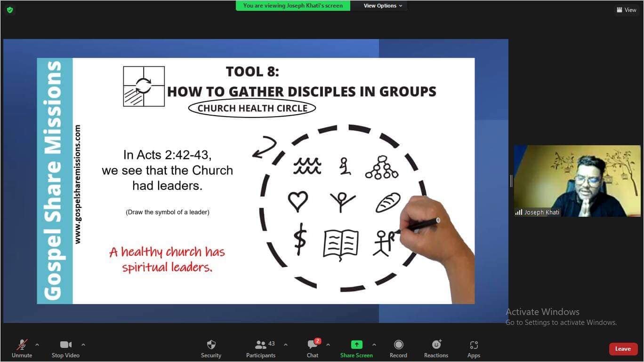Click the 'A healthy church has spiritual leaders.' text
This screenshot has height=362, width=644.
click(x=167, y=260)
